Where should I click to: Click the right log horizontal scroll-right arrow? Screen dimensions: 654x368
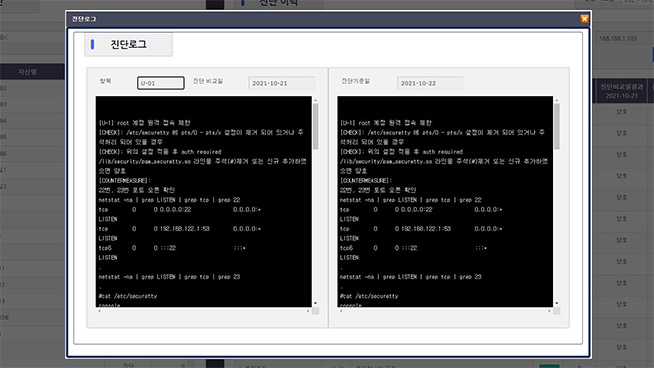pos(549,311)
